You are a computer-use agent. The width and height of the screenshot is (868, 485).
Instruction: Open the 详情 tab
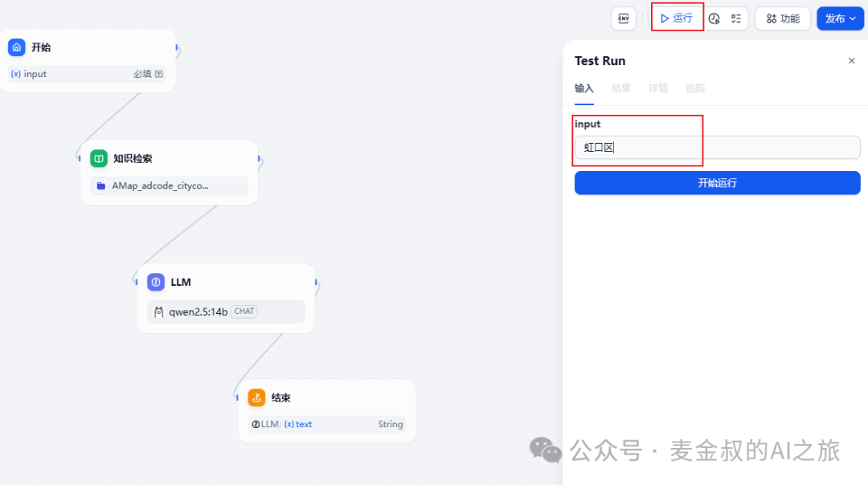pyautogui.click(x=658, y=88)
